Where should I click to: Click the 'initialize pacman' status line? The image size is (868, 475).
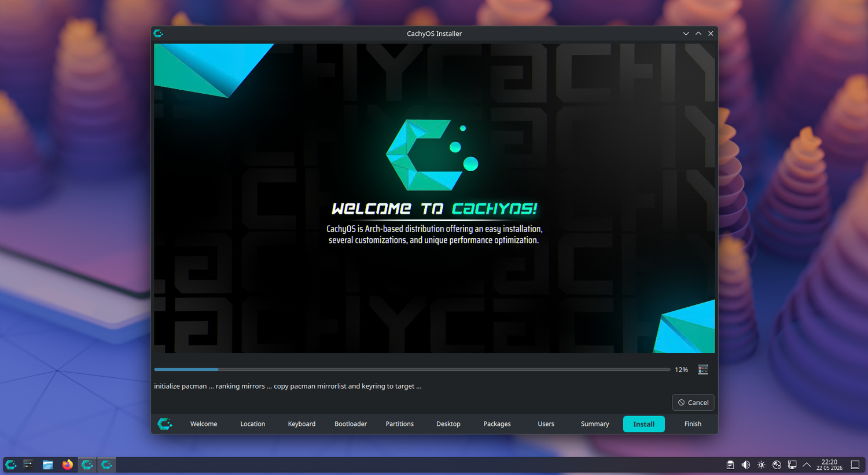(288, 386)
